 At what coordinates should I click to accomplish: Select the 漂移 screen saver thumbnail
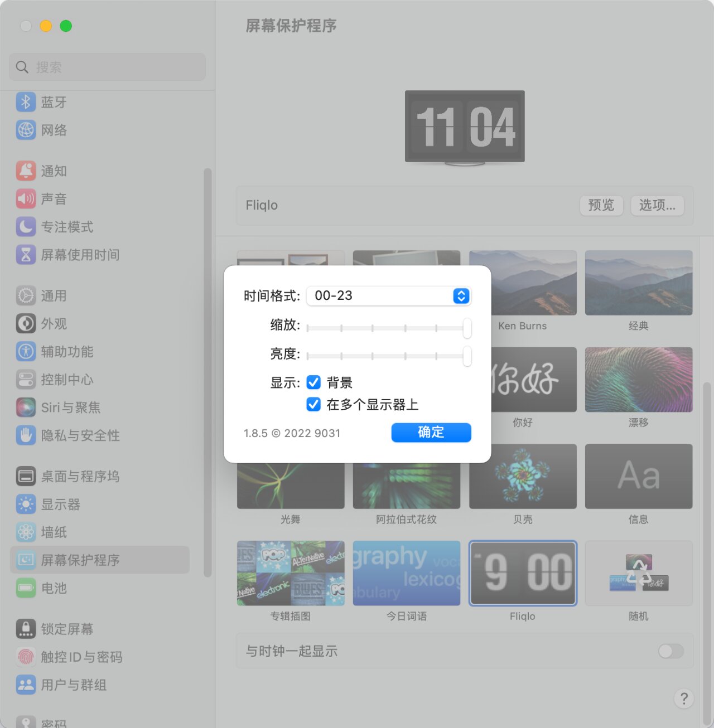click(639, 380)
